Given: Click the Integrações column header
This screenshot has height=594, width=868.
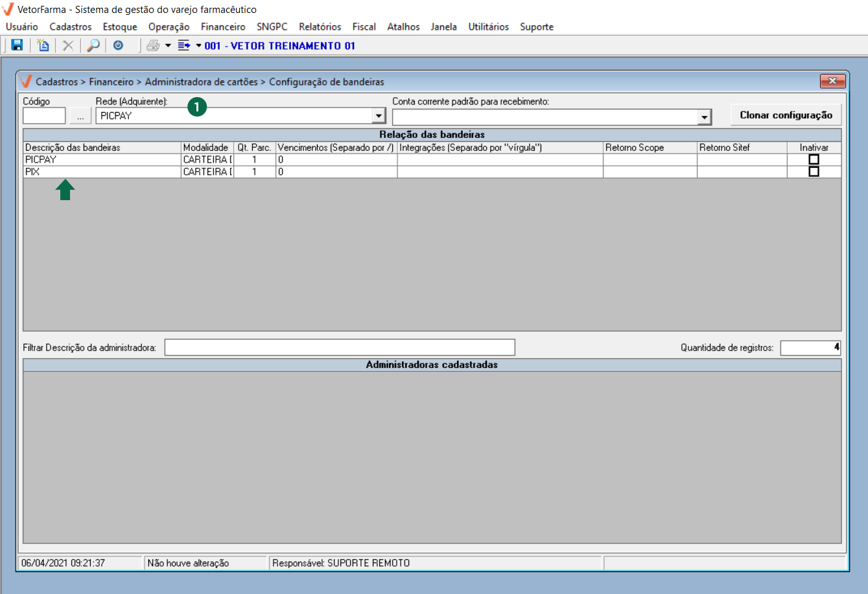Looking at the screenshot, I should click(500, 148).
